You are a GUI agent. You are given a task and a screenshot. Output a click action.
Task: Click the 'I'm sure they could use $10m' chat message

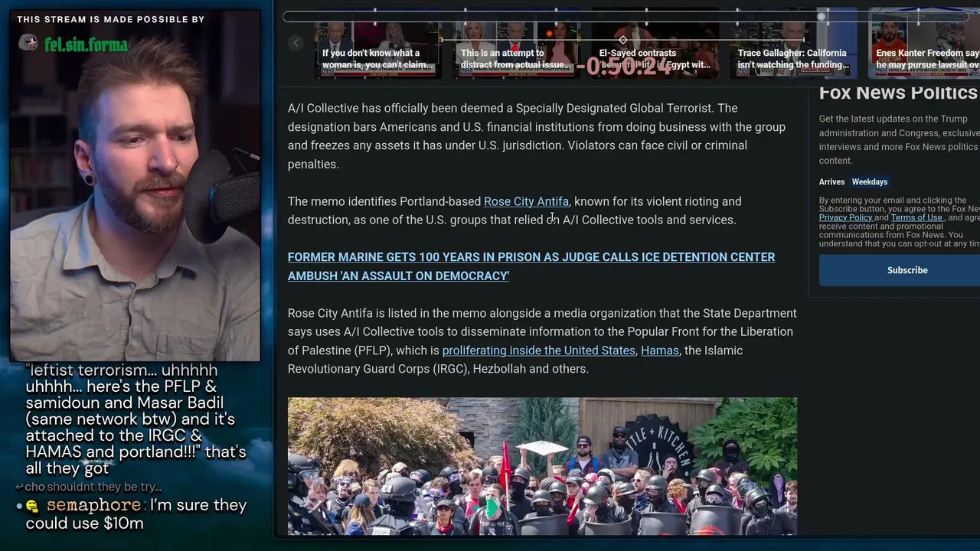tap(136, 514)
